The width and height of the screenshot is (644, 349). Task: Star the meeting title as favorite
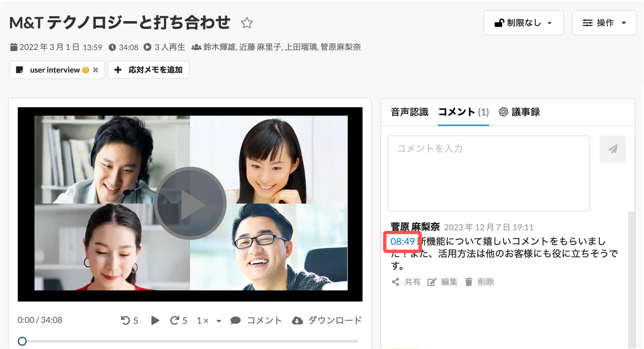247,23
